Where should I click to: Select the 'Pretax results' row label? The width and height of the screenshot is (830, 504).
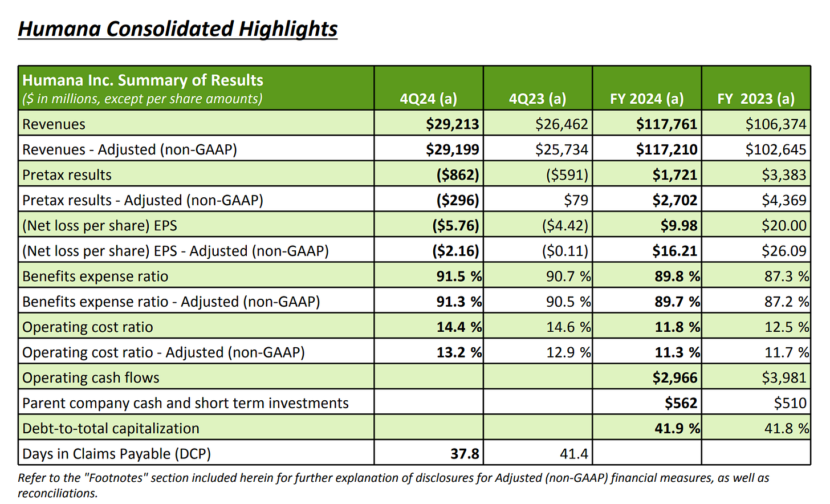pyautogui.click(x=67, y=175)
